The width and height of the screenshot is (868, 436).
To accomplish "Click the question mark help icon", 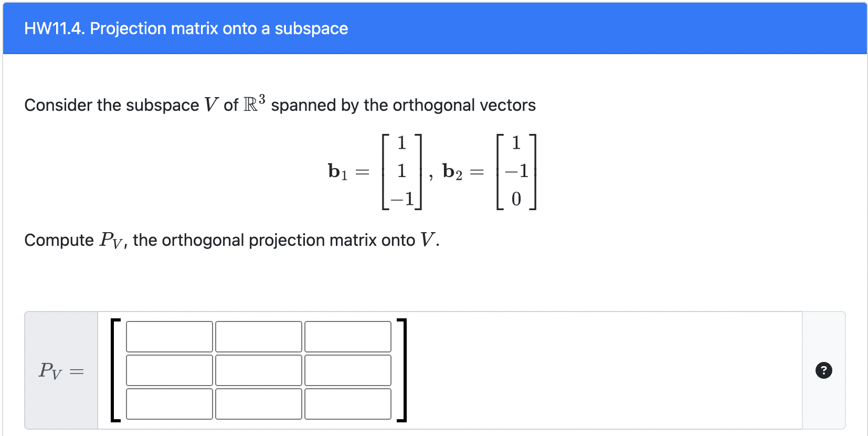I will click(x=824, y=370).
